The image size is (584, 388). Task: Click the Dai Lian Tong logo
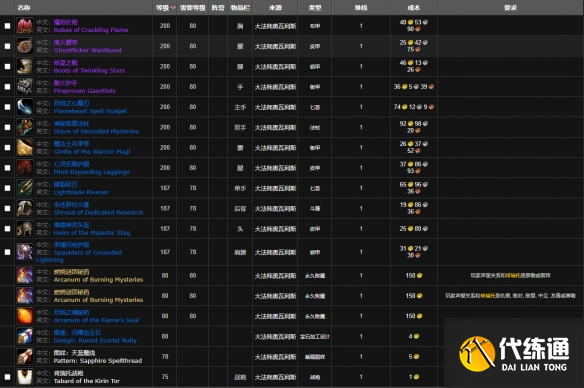(514, 354)
